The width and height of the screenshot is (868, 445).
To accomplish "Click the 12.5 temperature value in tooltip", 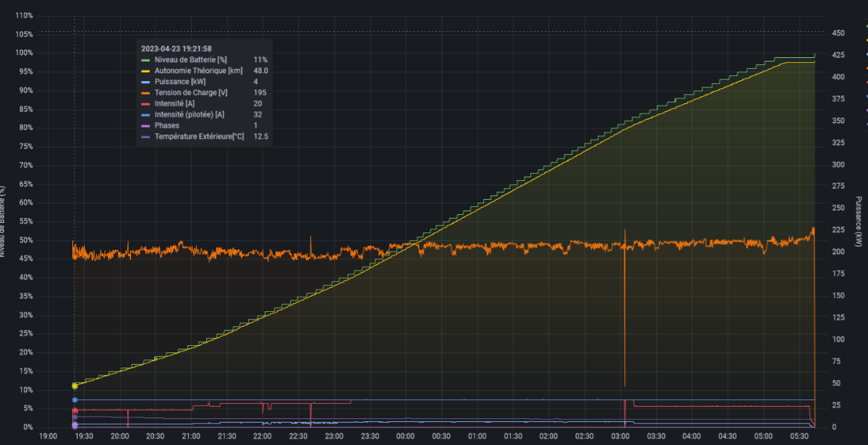I will click(x=261, y=136).
